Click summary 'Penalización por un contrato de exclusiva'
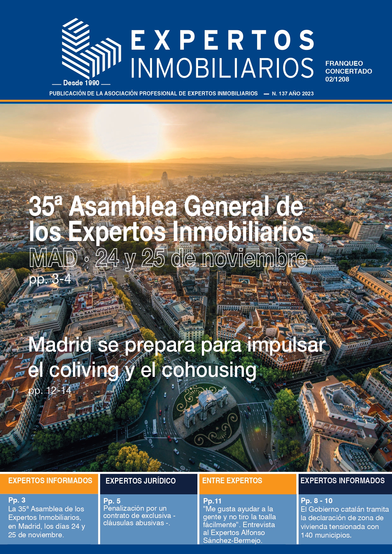Image resolution: width=392 pixels, height=554 pixels. 139,515
